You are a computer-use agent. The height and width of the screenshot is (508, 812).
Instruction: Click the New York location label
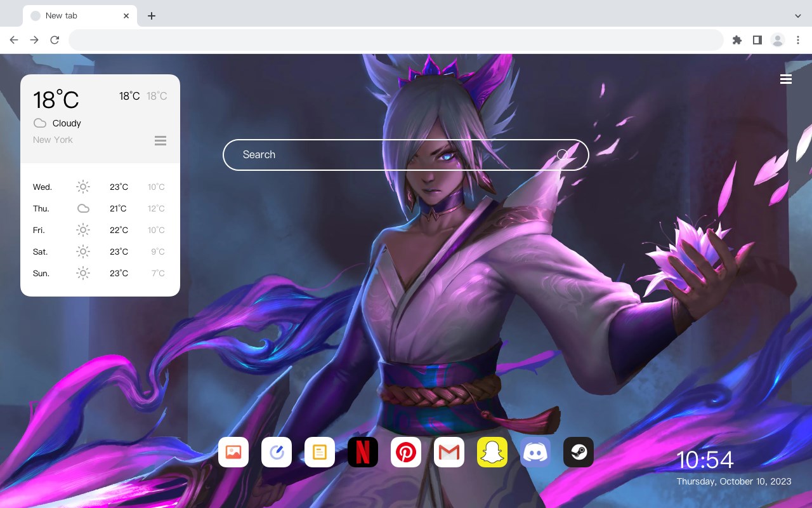[53, 140]
